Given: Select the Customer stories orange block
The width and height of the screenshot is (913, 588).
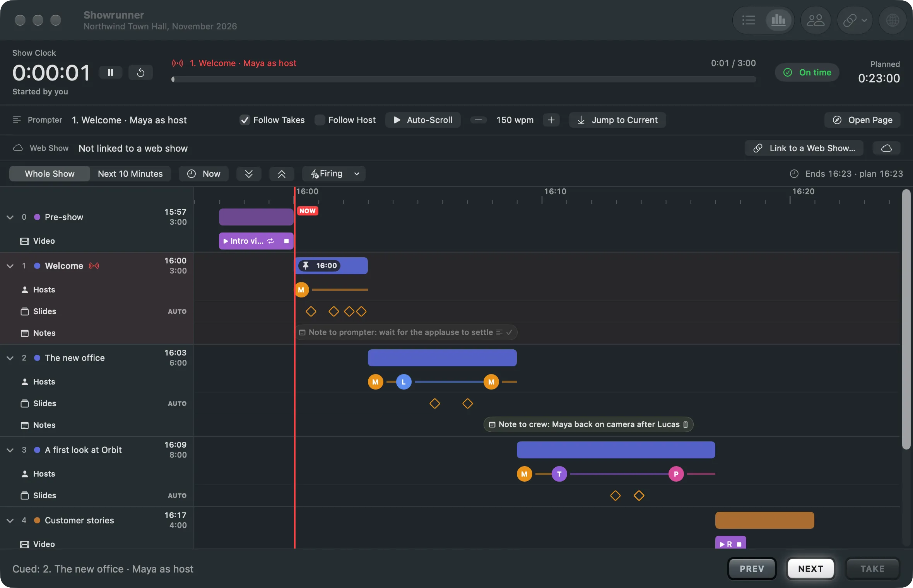Looking at the screenshot, I should click(764, 520).
